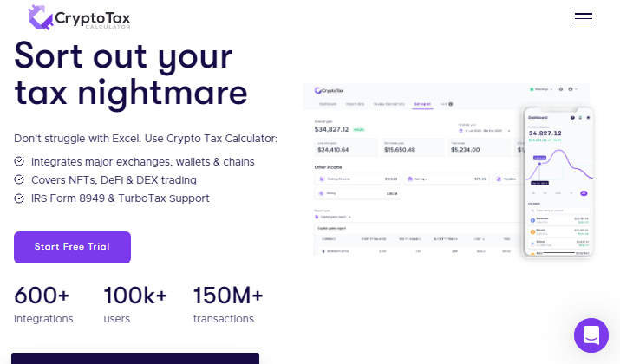Click the $34,827.12 overall gain value

(332, 129)
